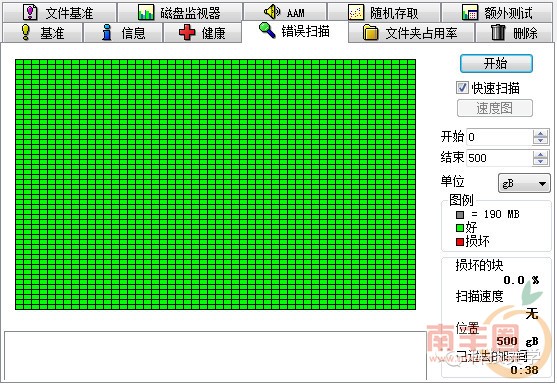
Task: Click the green 好 legend swatch
Action: pyautogui.click(x=460, y=228)
